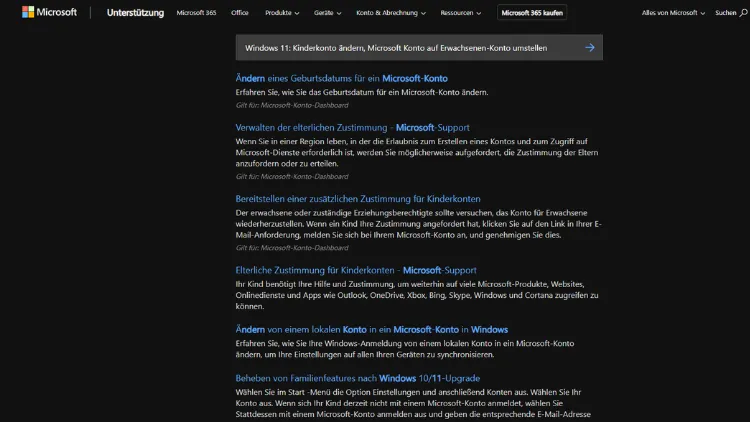Click description starting 'Wenn Sie in einer Region'
Screen dimensions: 750x422
pos(417,153)
